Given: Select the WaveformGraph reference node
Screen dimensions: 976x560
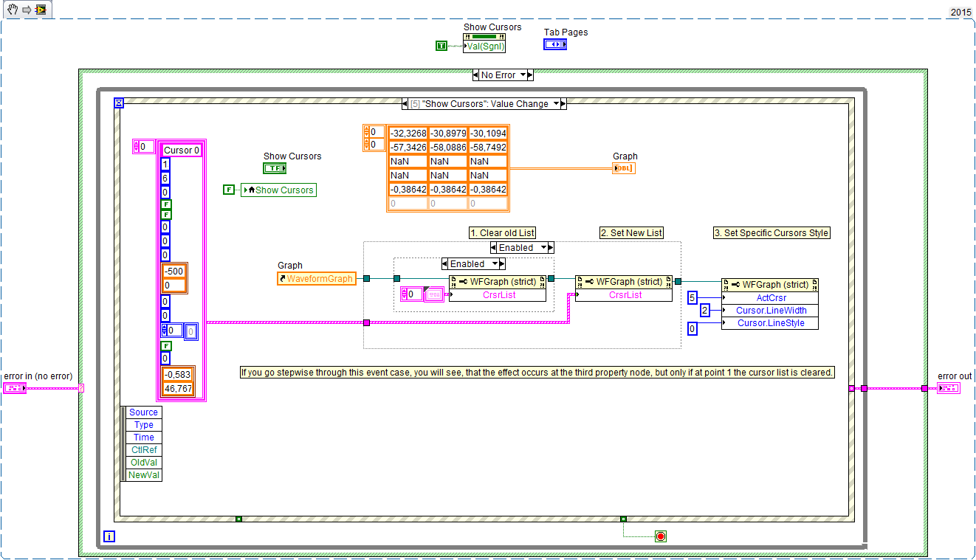Looking at the screenshot, I should tap(316, 278).
